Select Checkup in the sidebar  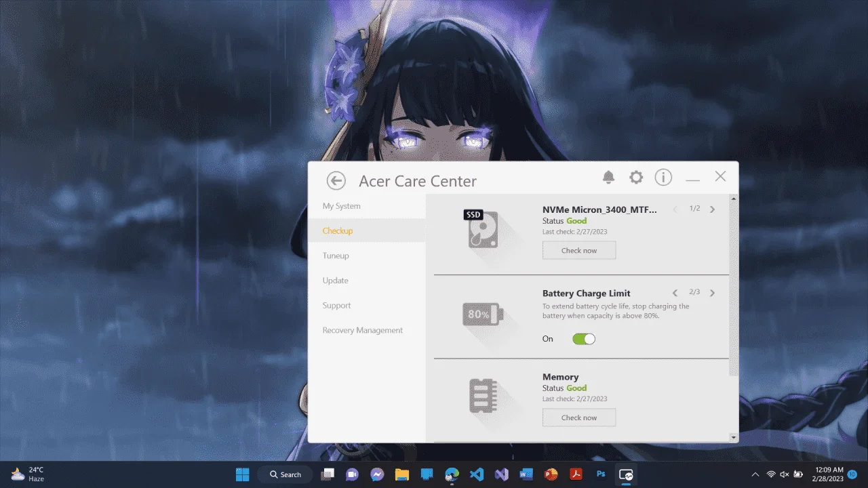(367, 231)
